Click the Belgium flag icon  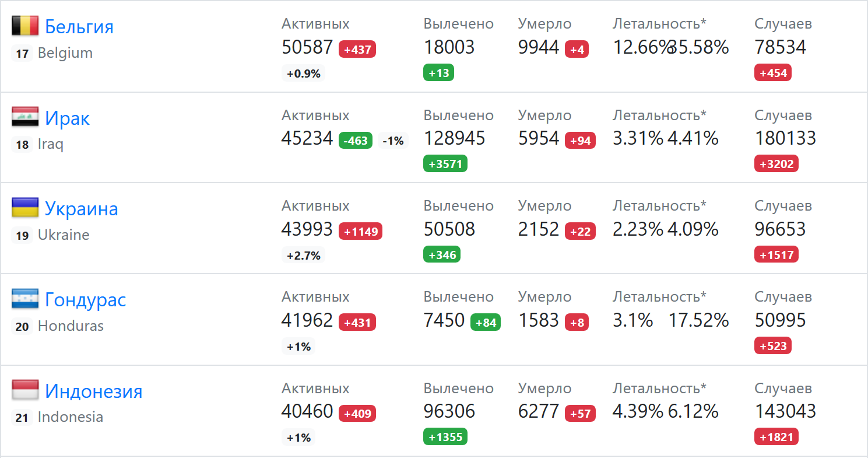click(x=25, y=26)
